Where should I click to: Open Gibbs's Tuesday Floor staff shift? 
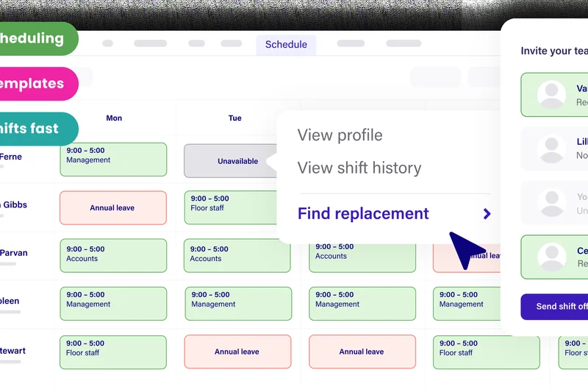(x=237, y=208)
